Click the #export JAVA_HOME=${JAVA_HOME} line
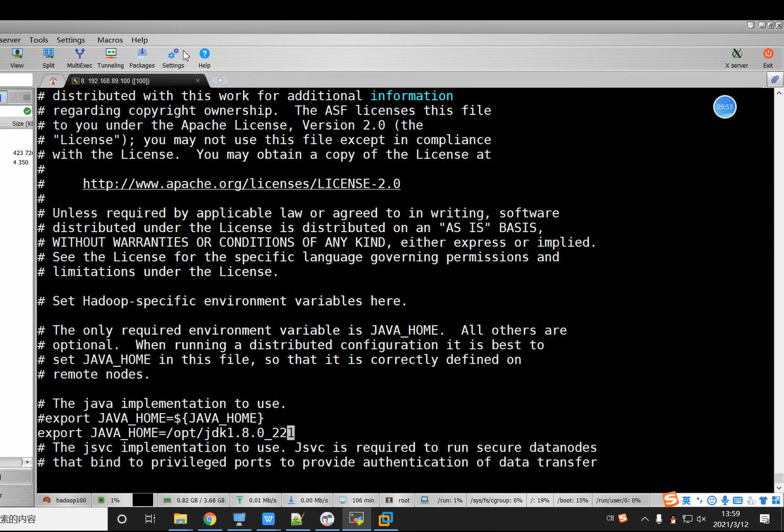 151,418
